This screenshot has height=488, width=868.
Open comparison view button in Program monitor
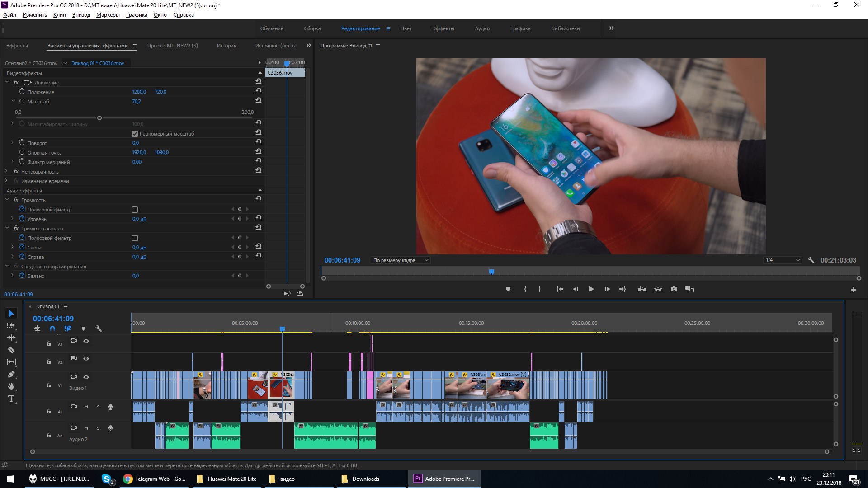click(x=689, y=289)
